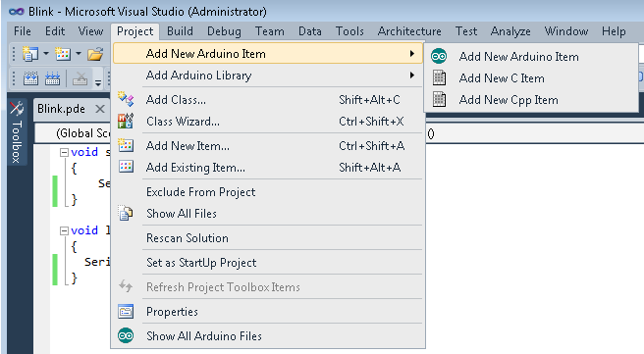Screen dimensions: 644x354
Task: Close the Project menu from menu bar
Action: 134,31
